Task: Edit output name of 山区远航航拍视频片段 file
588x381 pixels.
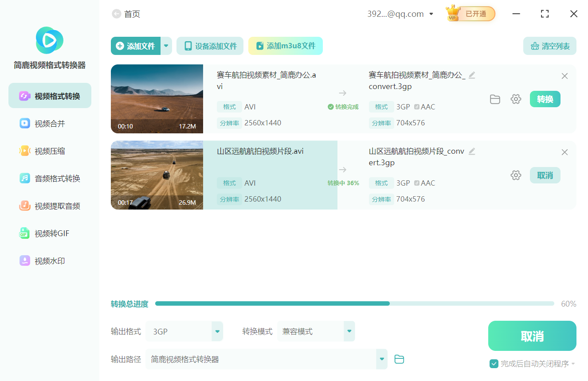Action: (x=472, y=152)
